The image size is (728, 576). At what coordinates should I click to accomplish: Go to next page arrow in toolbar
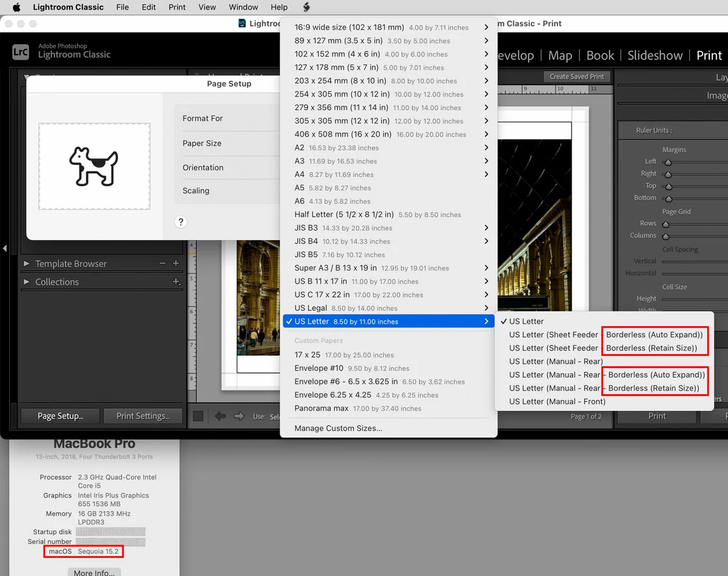tap(238, 416)
